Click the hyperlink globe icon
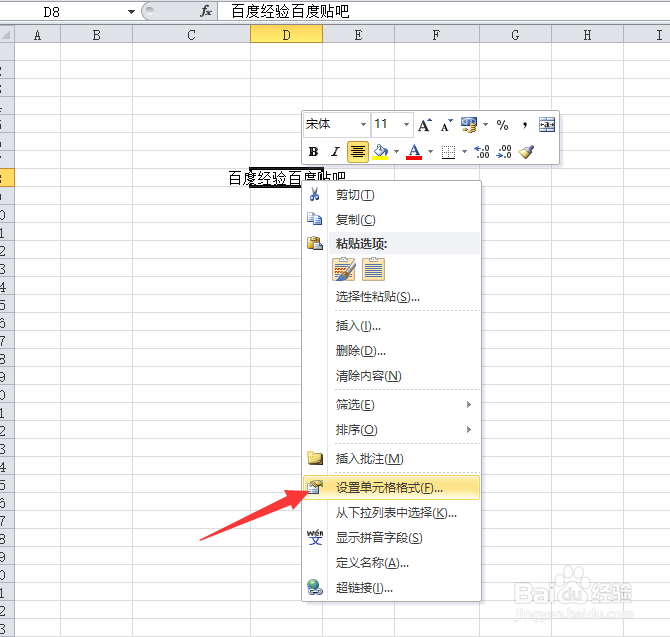This screenshot has width=670, height=637. coord(315,587)
